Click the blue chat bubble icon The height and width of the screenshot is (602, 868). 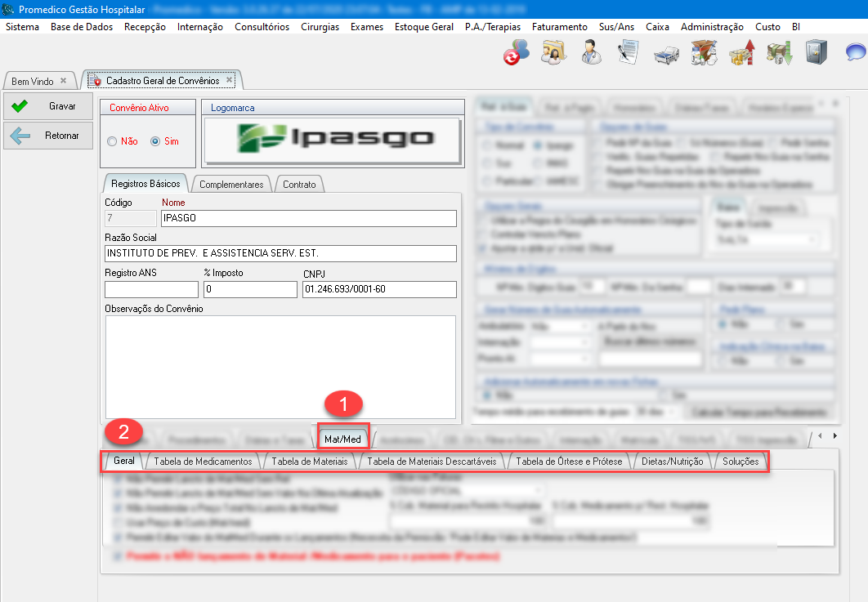(855, 53)
